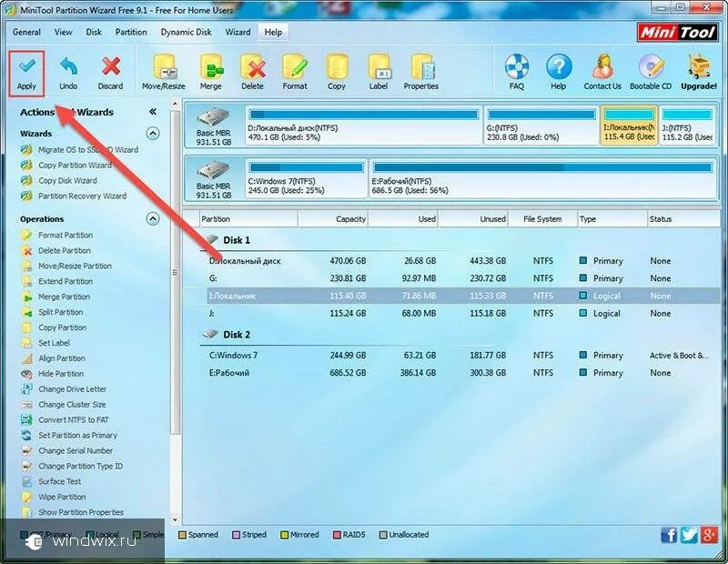
Task: Open the Wizard menu
Action: point(238,32)
